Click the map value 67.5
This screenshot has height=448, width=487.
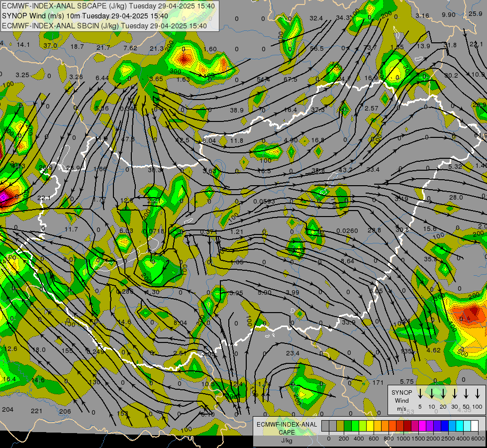click(x=291, y=79)
